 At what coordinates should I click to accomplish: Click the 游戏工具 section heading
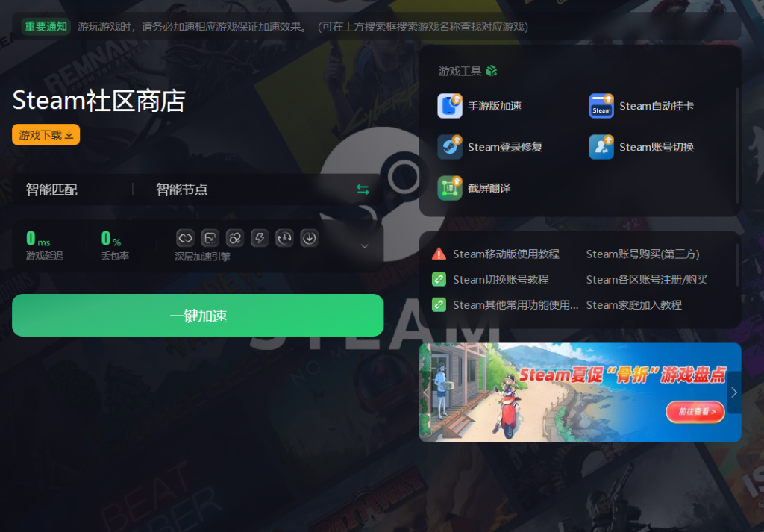[x=460, y=71]
